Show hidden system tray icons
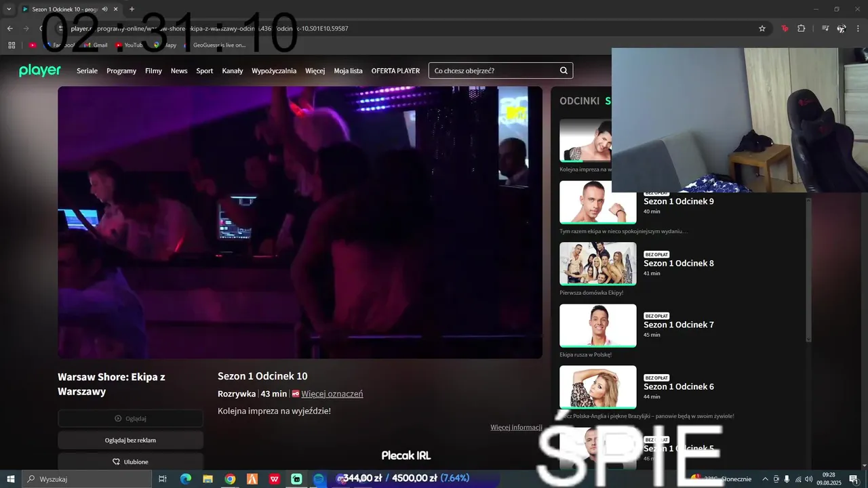Image resolution: width=868 pixels, height=488 pixels. click(766, 479)
